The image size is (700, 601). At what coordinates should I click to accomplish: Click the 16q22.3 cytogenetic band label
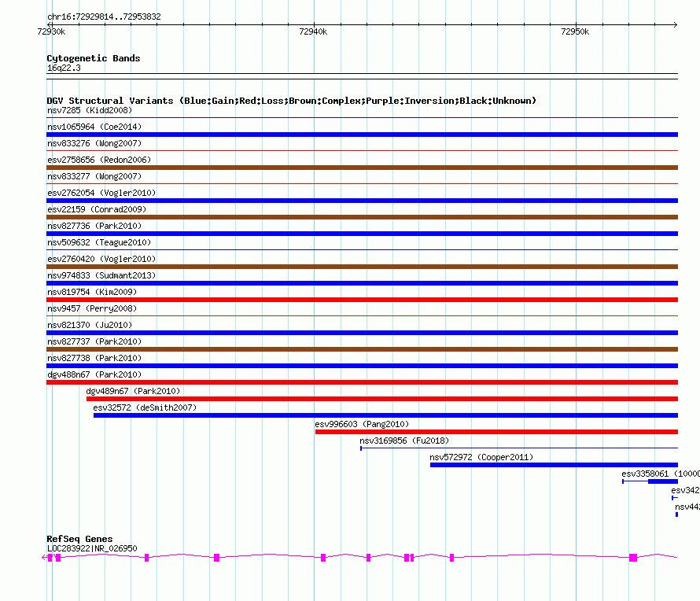64,68
